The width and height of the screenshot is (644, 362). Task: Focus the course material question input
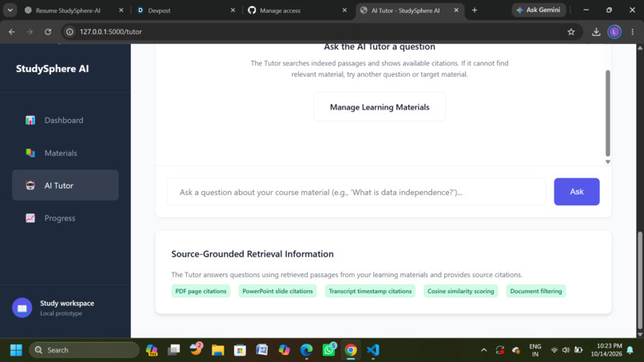coord(356,192)
